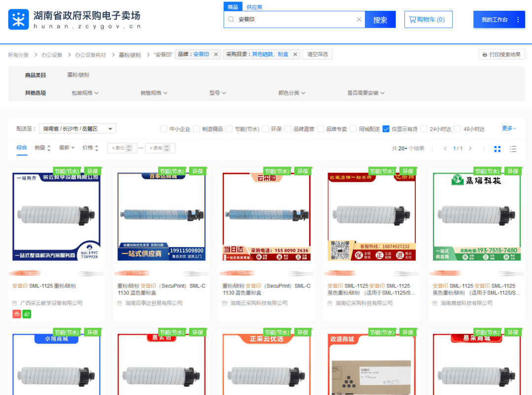The image size is (532, 395).
Task: Click red icon under 广西采云 product
Action: 17,314
